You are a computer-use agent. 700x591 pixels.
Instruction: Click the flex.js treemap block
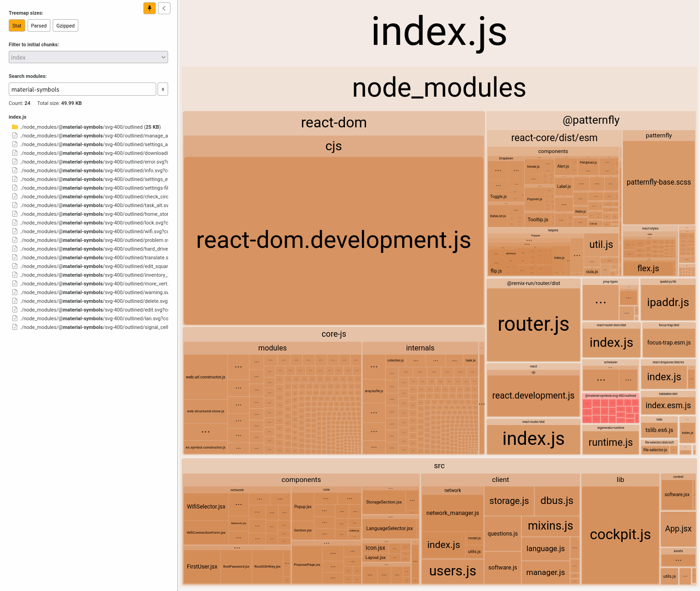click(x=648, y=268)
